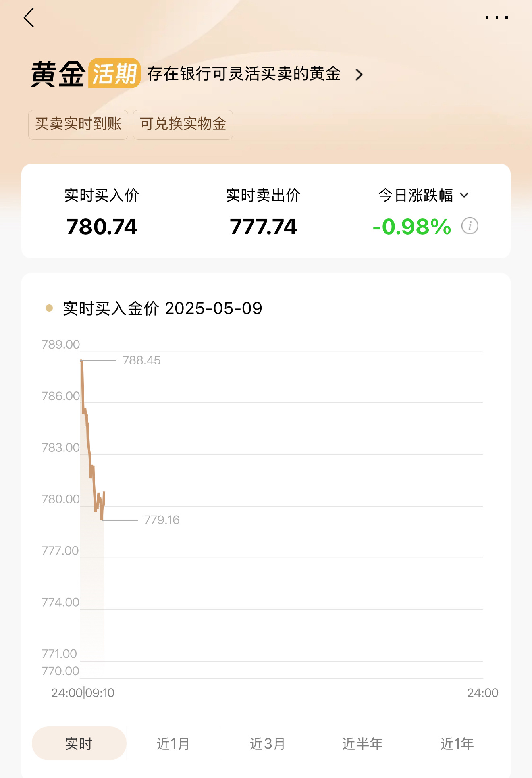Select the 近半年 range option

pos(362,743)
